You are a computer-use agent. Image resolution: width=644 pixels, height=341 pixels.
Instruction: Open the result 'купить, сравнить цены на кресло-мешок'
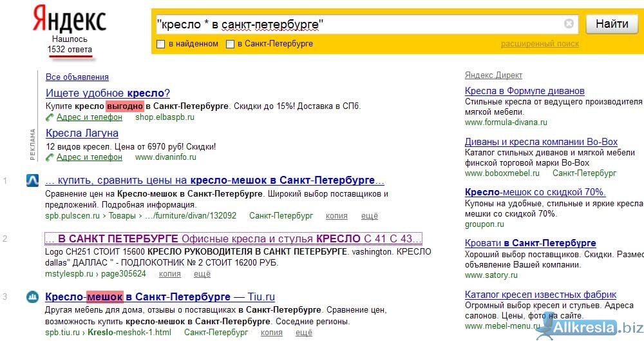click(214, 180)
